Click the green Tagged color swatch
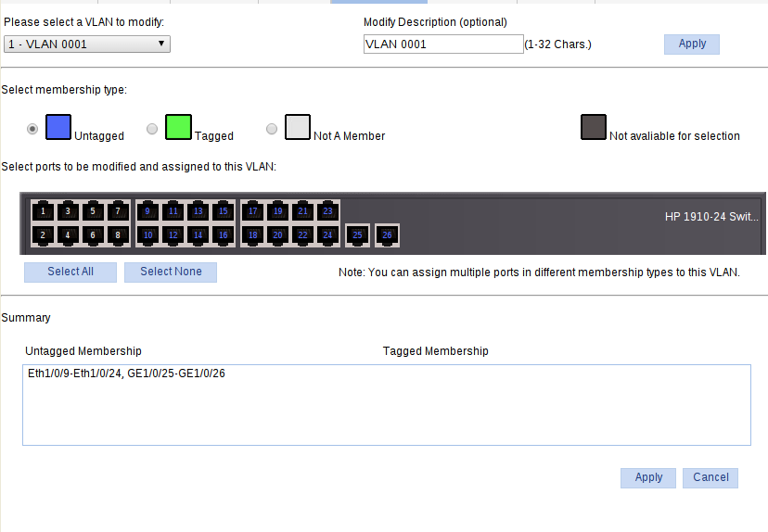The height and width of the screenshot is (532, 768). pyautogui.click(x=178, y=127)
